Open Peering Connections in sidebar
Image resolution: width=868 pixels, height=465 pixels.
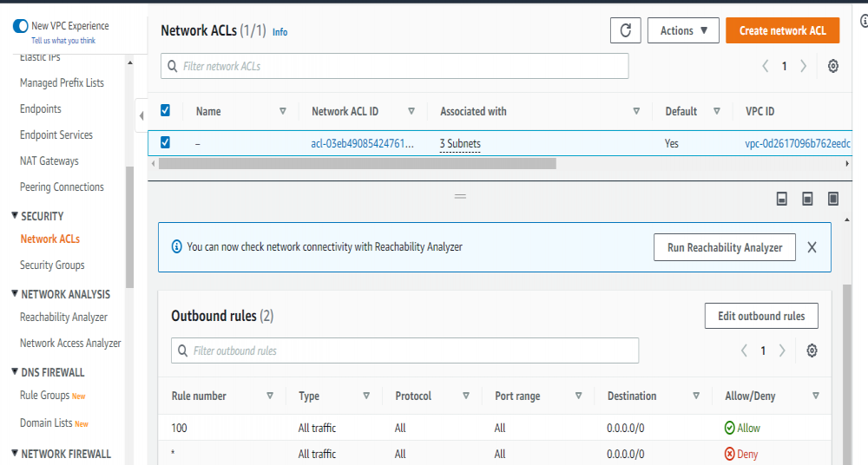click(62, 187)
